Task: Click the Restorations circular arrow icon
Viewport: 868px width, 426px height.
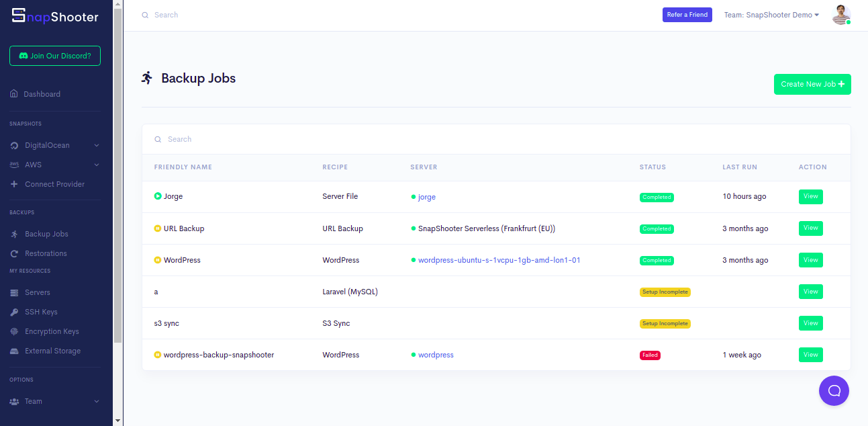Action: (x=14, y=253)
